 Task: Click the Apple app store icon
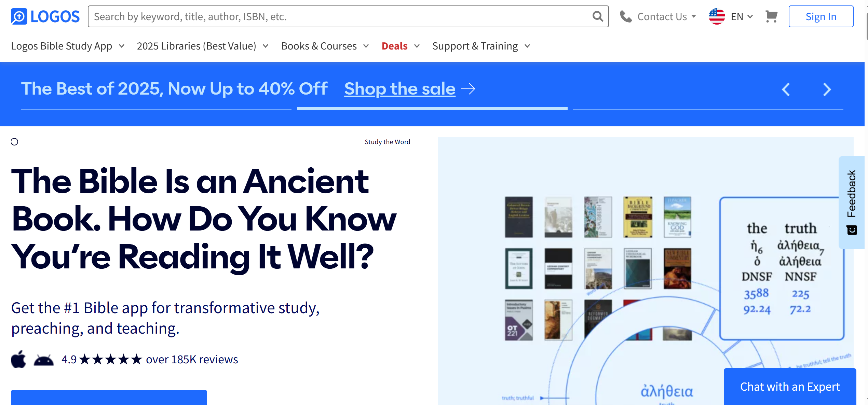click(x=18, y=359)
